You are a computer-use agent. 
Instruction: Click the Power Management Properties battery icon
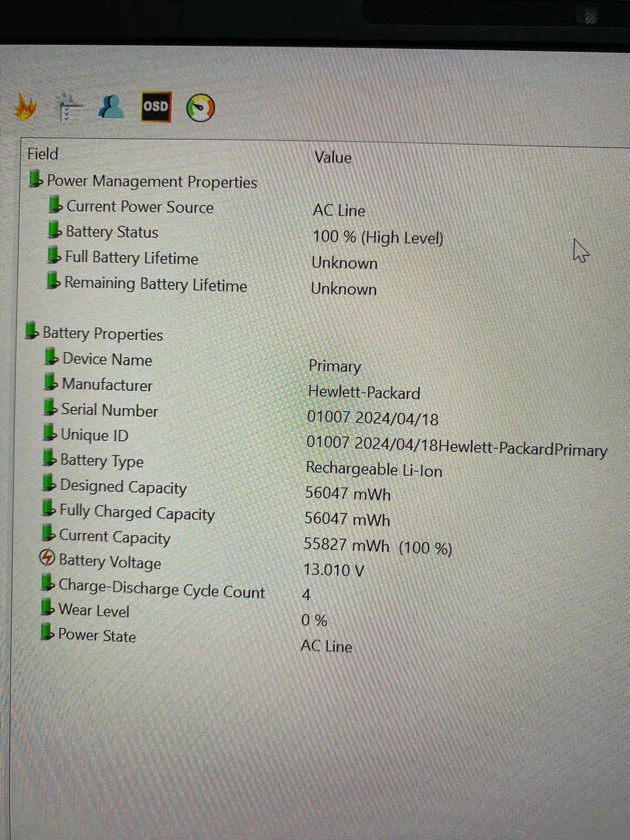click(x=36, y=178)
